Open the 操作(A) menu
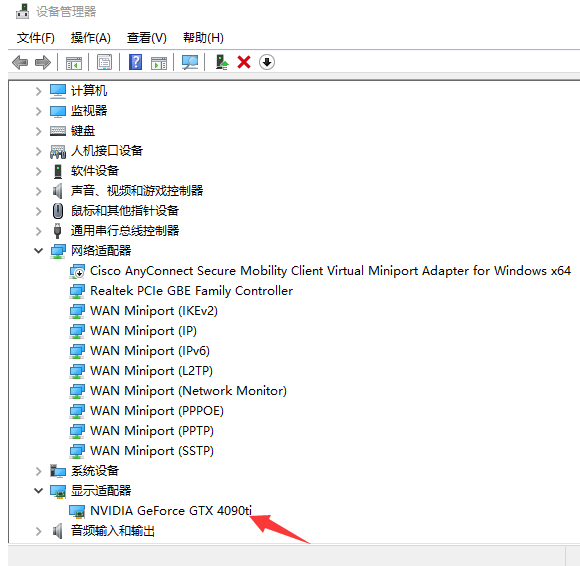 [91, 38]
